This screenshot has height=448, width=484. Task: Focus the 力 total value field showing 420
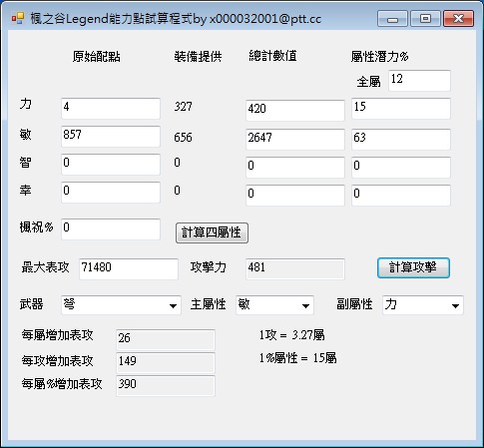[295, 111]
